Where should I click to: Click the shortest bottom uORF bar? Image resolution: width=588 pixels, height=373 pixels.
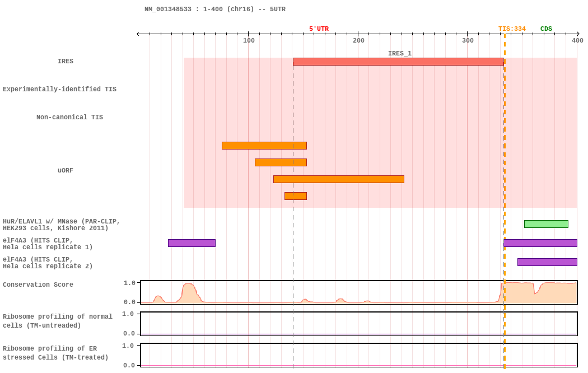click(295, 196)
